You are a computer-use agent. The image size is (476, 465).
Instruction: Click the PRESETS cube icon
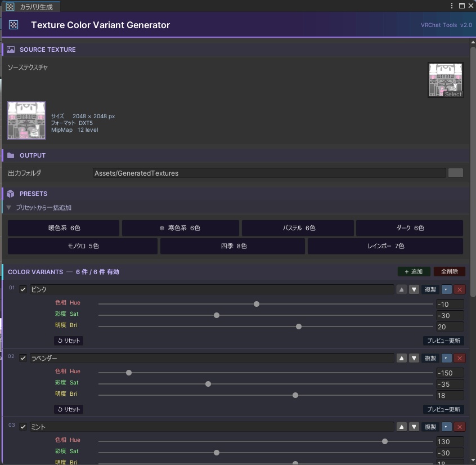click(11, 194)
